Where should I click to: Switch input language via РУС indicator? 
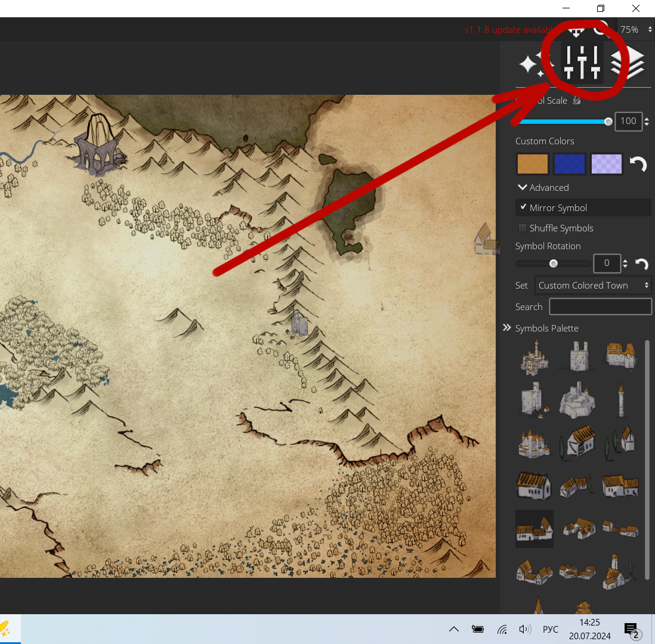(x=550, y=629)
